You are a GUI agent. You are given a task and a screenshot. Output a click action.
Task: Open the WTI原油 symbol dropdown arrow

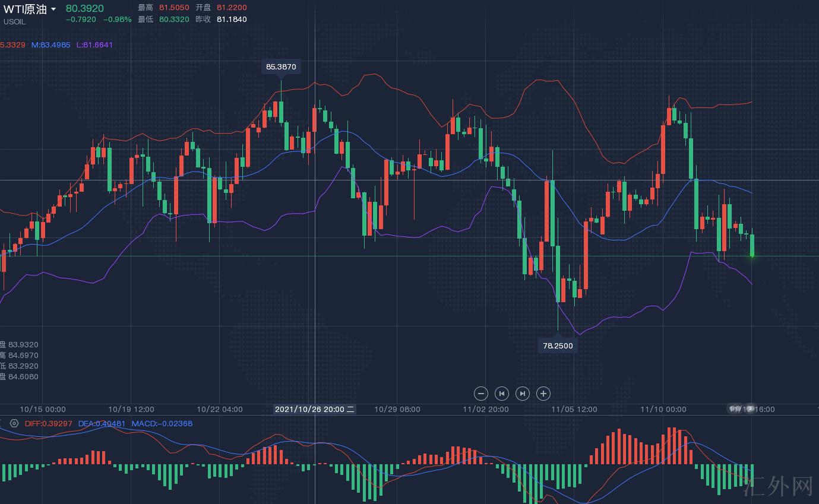click(53, 9)
